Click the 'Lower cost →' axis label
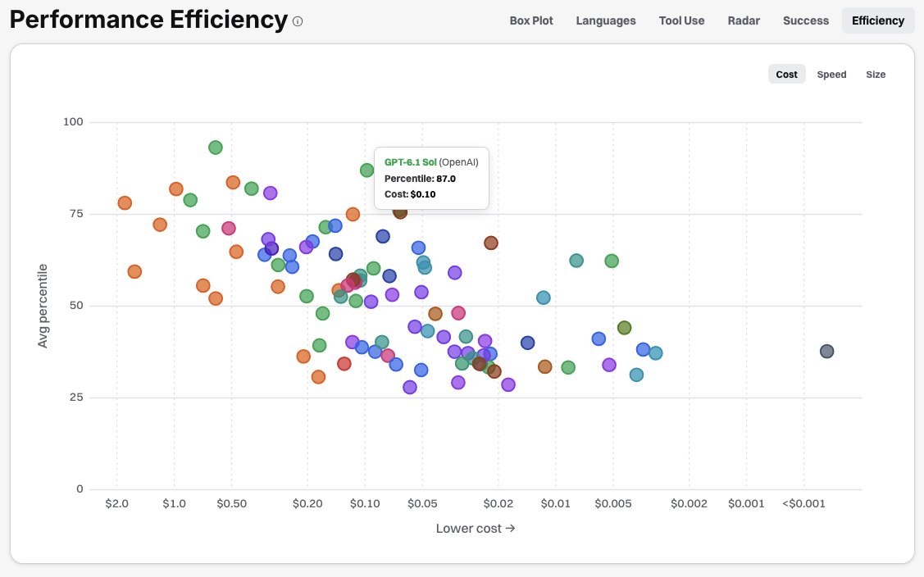This screenshot has width=924, height=577. pyautogui.click(x=476, y=528)
